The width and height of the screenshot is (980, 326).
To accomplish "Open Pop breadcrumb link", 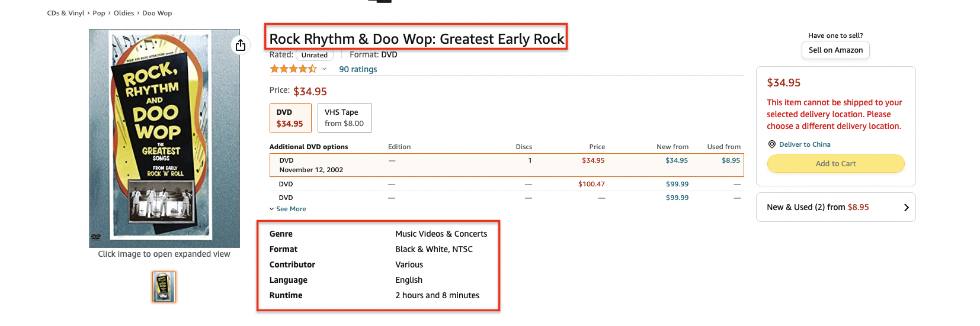I will click(x=99, y=13).
